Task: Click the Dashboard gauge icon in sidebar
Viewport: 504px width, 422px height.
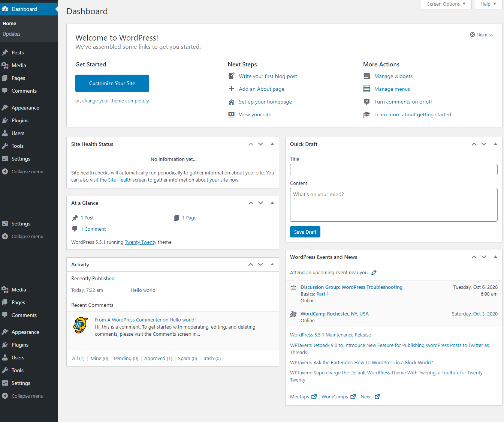Action: pos(5,9)
